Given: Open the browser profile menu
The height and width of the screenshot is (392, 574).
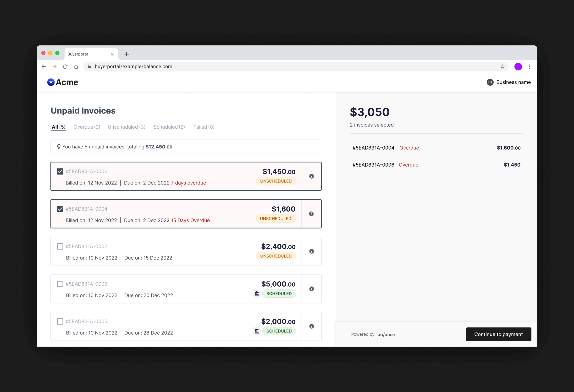Looking at the screenshot, I should tap(518, 66).
